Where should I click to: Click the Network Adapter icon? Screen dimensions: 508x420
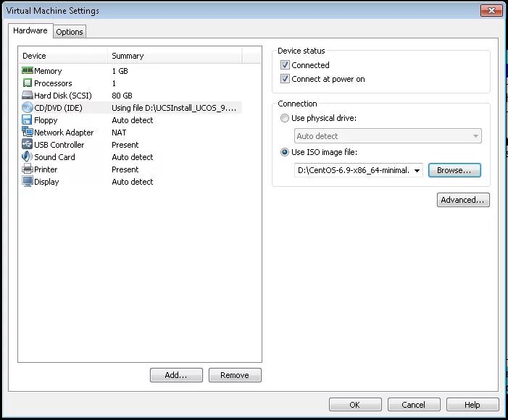click(x=28, y=132)
